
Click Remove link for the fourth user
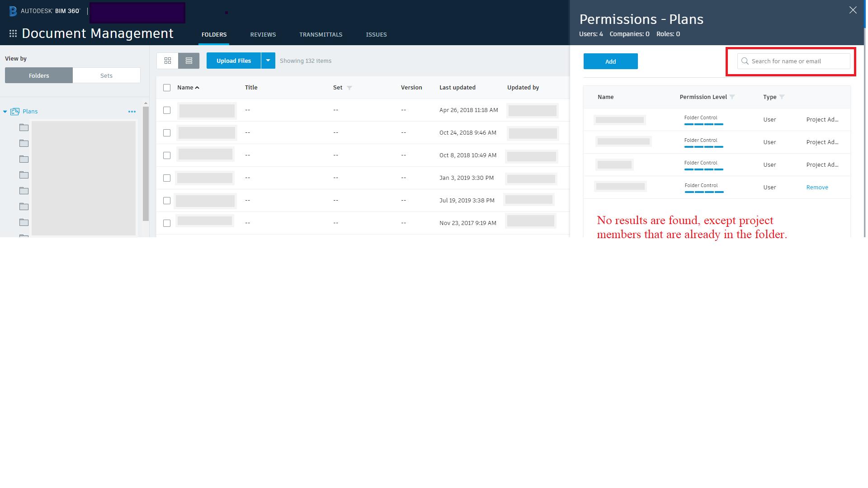817,188
